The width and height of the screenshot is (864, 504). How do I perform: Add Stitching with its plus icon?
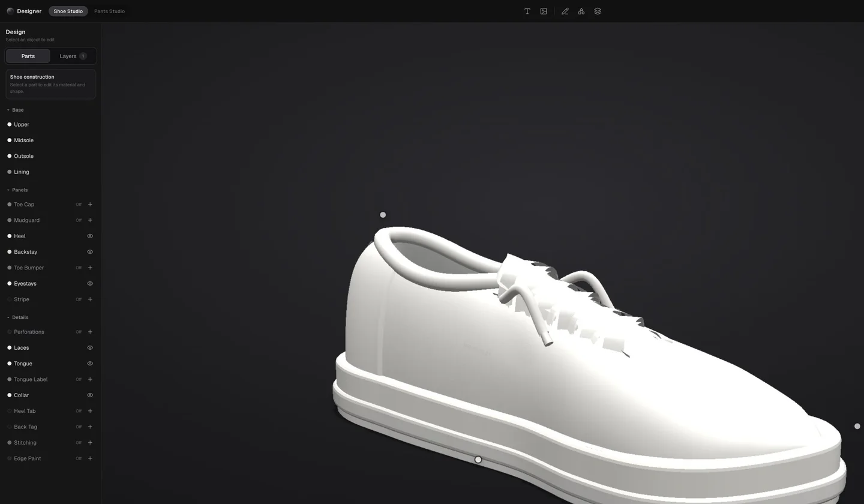tap(90, 443)
